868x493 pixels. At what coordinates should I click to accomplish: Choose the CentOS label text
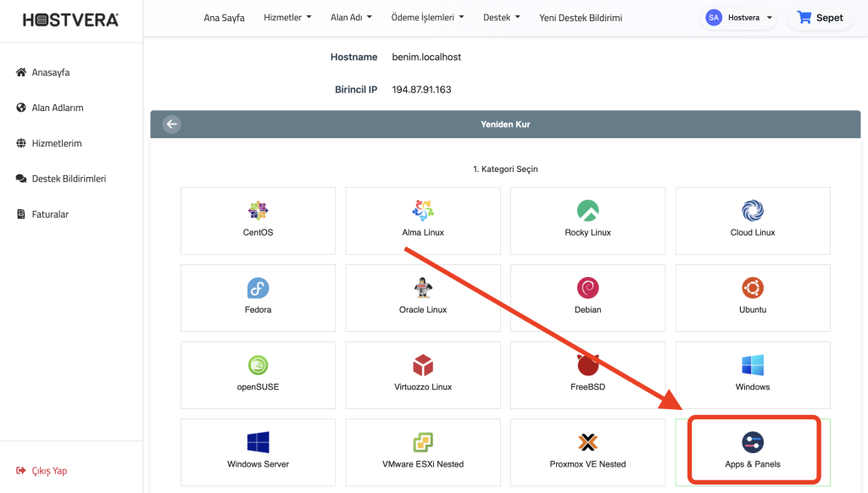[x=258, y=232]
